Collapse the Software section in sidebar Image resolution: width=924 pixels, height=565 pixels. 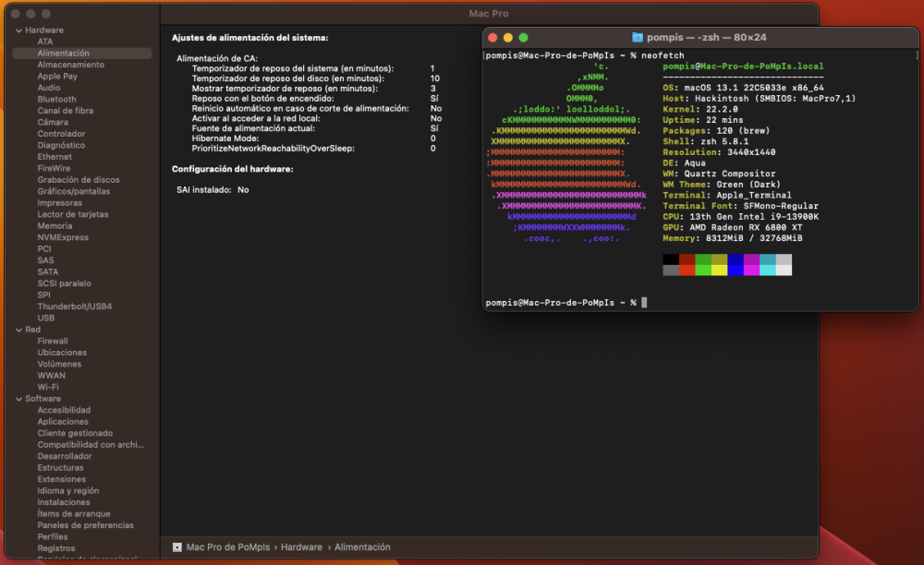click(x=18, y=399)
